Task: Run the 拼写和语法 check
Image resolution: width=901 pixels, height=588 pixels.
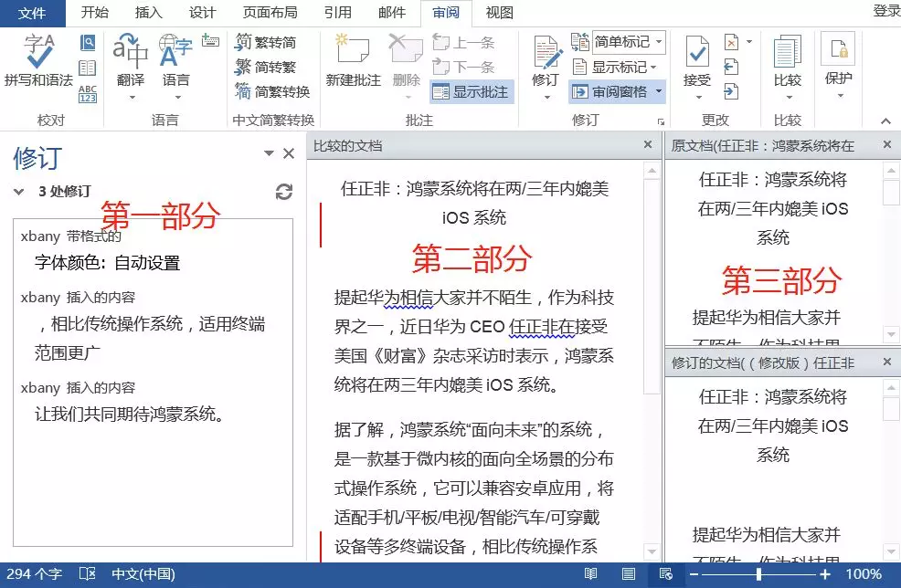Action: pos(38,59)
